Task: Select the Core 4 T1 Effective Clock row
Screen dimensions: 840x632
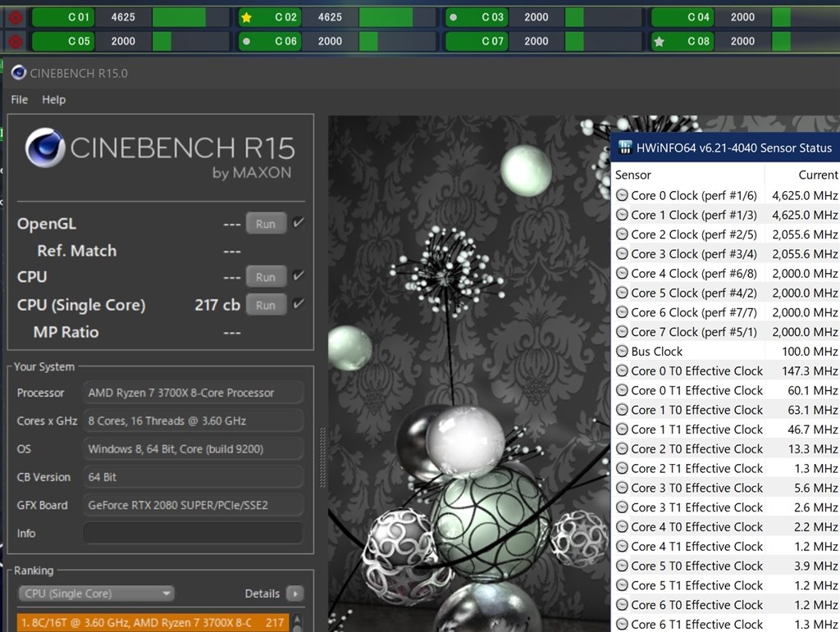Action: click(x=725, y=547)
